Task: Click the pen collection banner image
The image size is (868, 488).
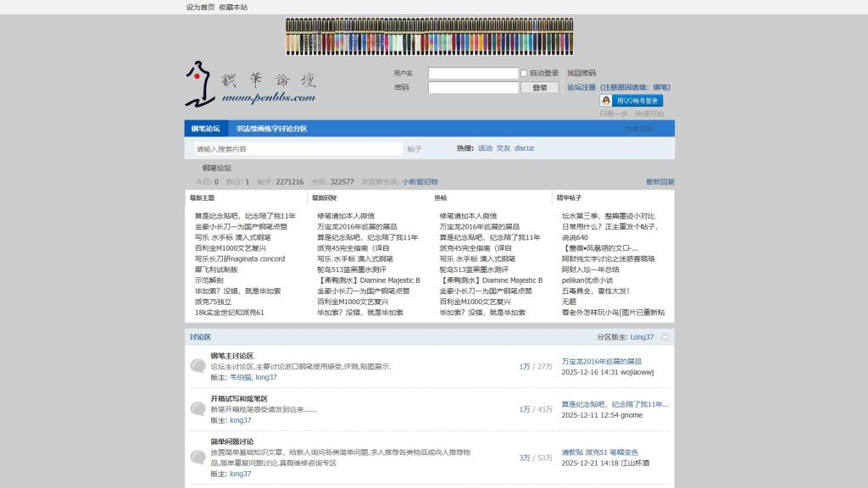Action: (430, 37)
